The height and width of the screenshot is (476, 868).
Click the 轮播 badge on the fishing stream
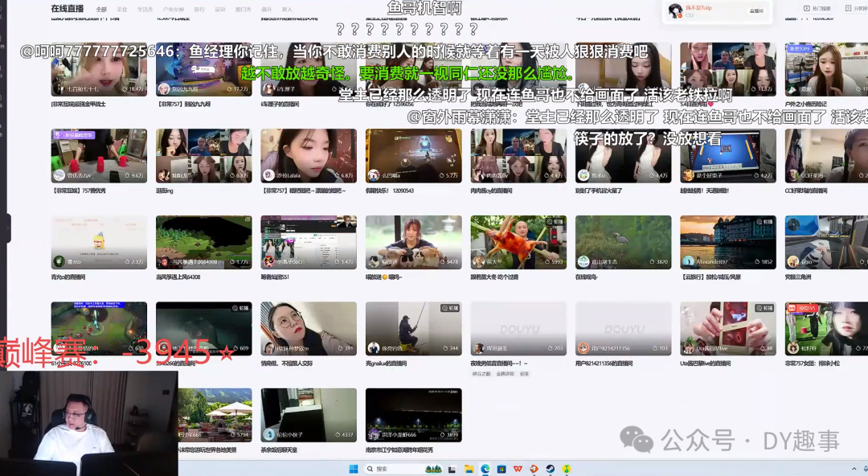(x=449, y=308)
